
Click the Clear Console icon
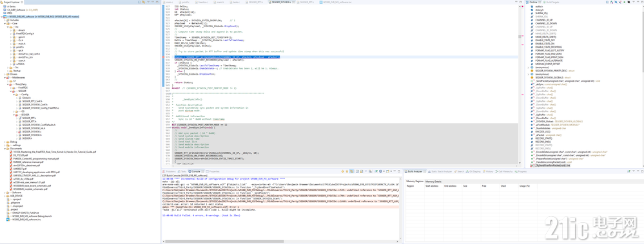[370, 171]
